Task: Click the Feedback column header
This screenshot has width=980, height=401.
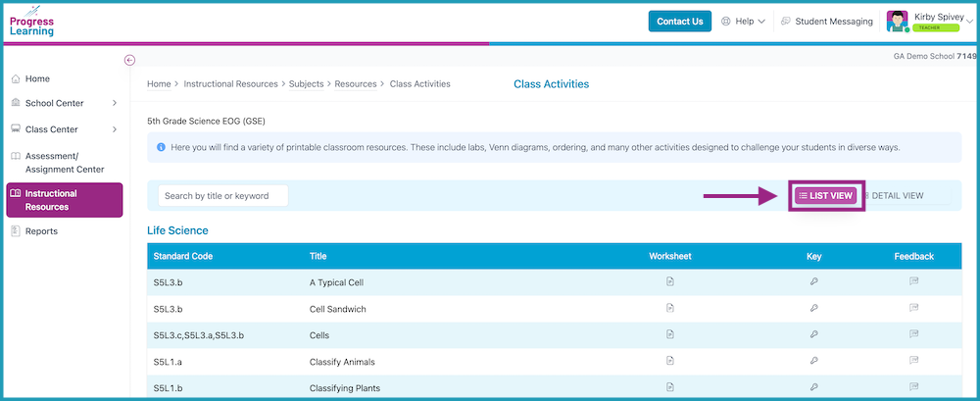Action: (x=913, y=257)
